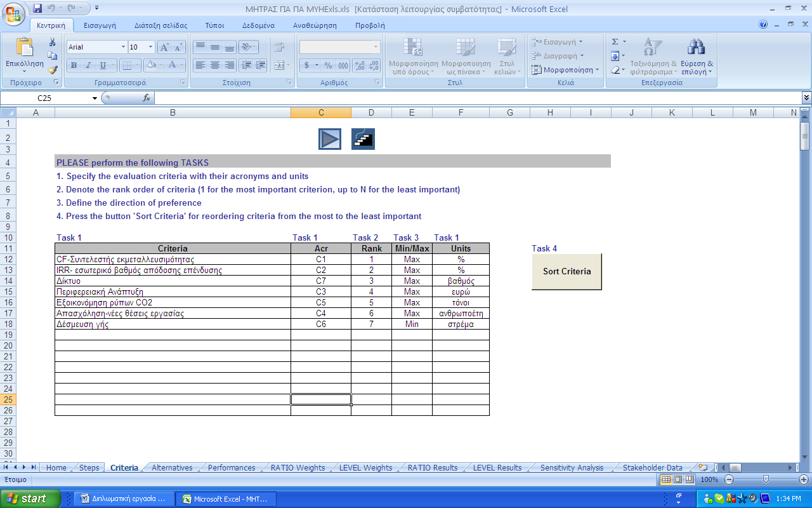
Task: Align text right in cell
Action: pyautogui.click(x=229, y=65)
